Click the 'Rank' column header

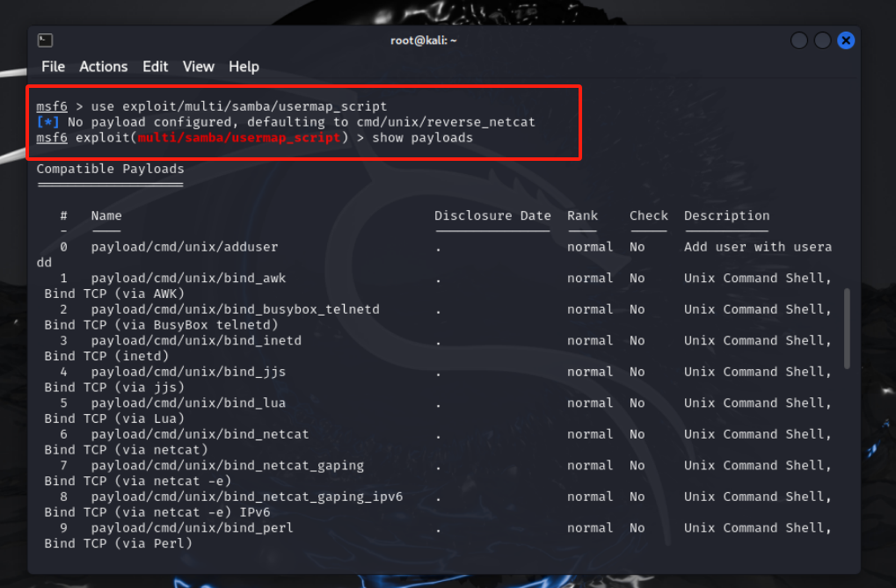coord(582,216)
